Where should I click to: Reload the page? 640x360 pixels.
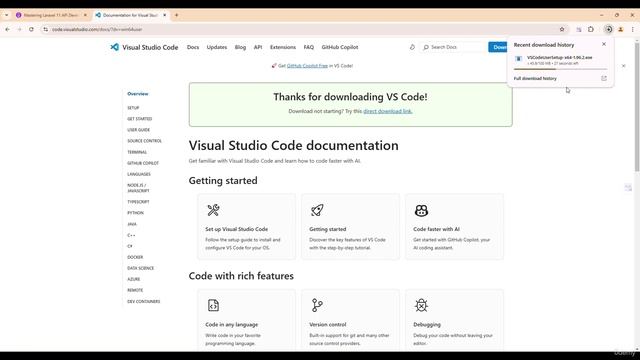click(x=31, y=29)
